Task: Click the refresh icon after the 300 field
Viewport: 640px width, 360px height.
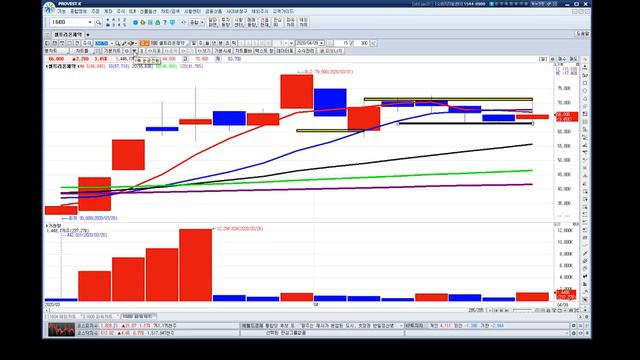Action: pyautogui.click(x=373, y=43)
